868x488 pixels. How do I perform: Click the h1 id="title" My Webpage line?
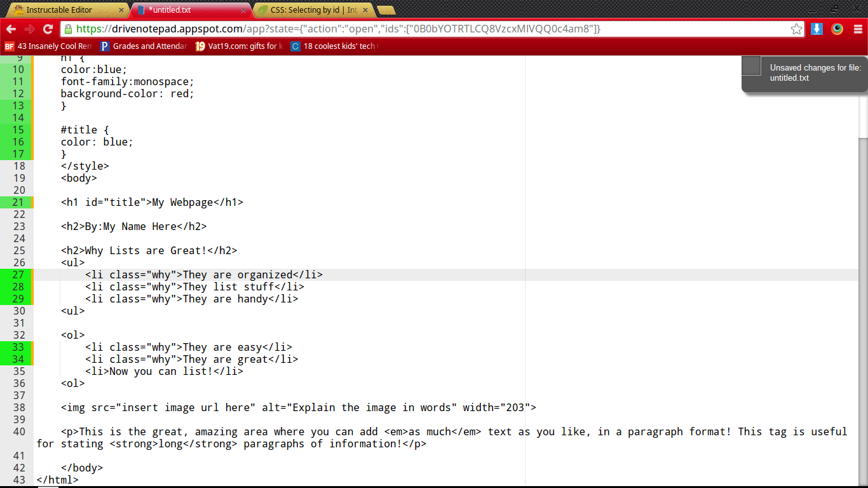coord(152,202)
